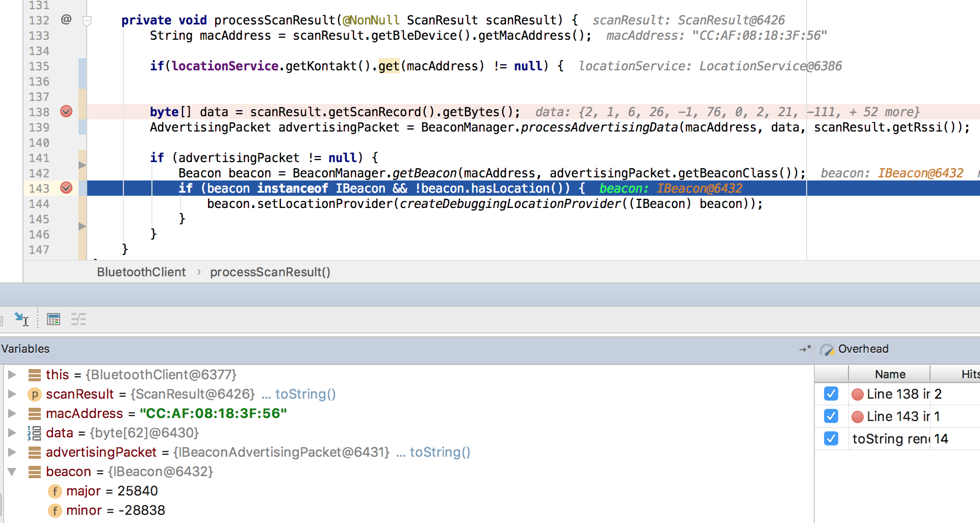Screen dimensions: 980x523
Task: Open the Evaluate Expression calculator icon
Action: (53, 320)
